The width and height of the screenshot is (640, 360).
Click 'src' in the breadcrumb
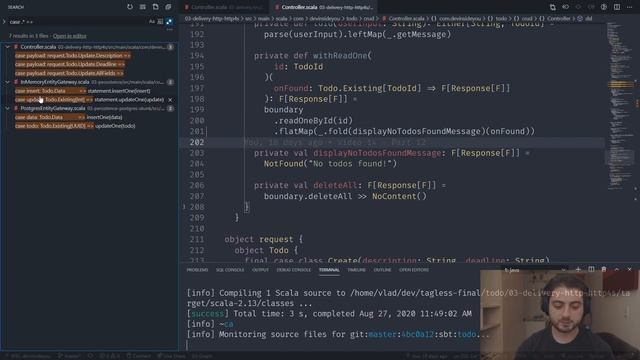tap(248, 19)
